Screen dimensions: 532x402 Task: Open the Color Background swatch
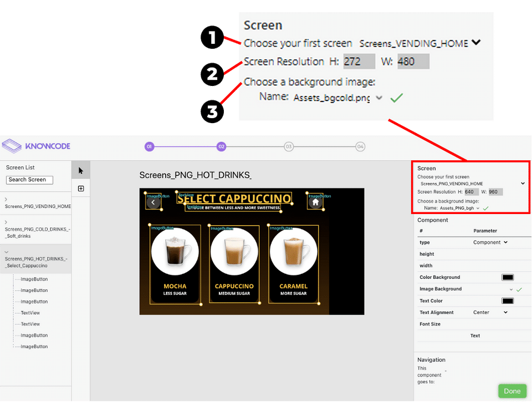click(x=508, y=277)
